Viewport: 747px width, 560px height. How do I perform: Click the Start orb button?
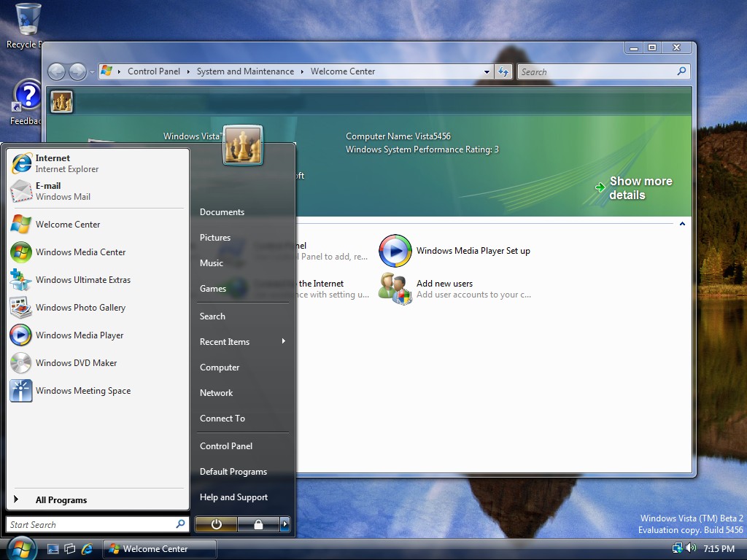click(21, 548)
